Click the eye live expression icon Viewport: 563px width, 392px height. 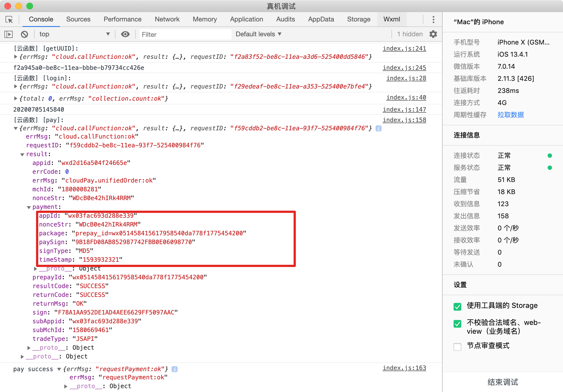point(125,34)
